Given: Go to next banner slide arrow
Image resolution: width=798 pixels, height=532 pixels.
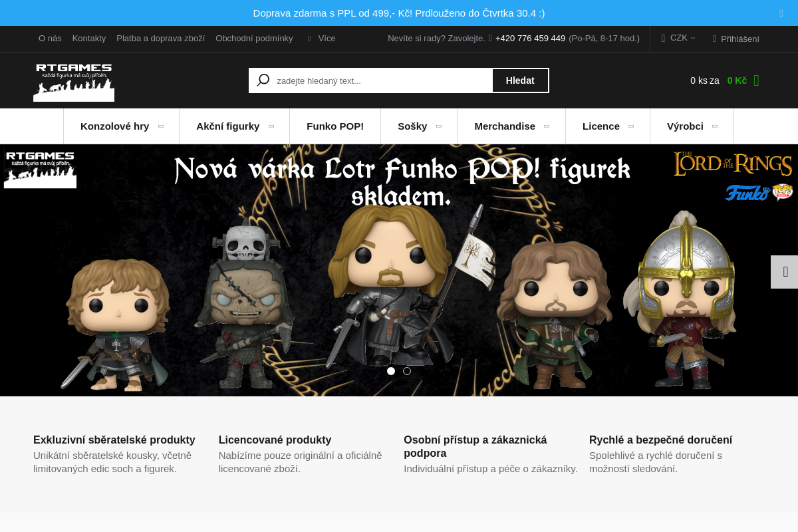Looking at the screenshot, I should pos(785,272).
